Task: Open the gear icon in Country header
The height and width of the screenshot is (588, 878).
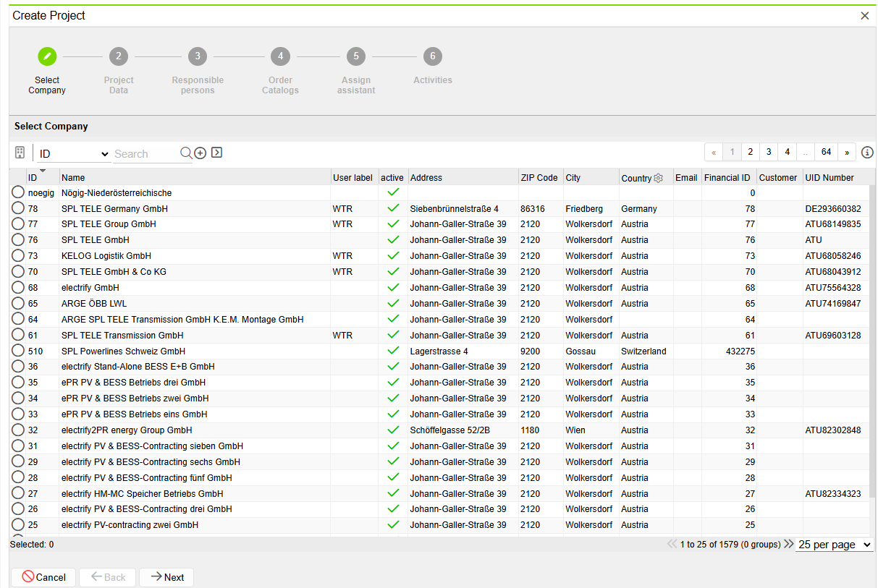Action: point(658,178)
